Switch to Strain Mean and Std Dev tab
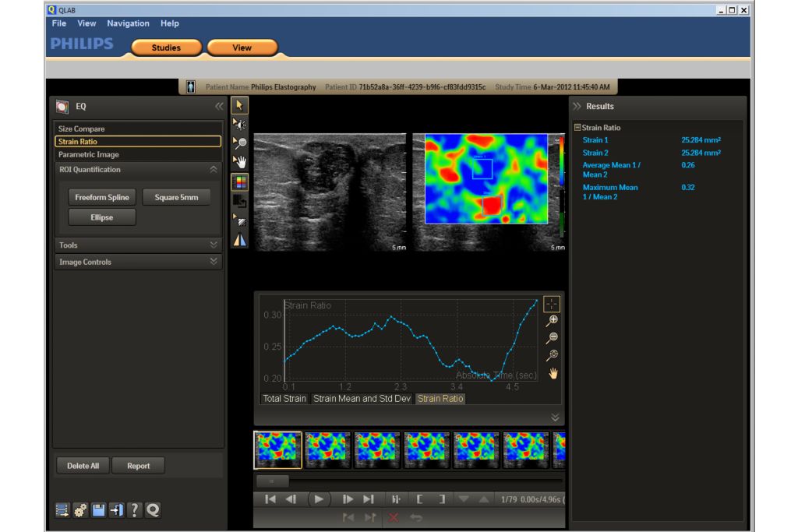The image size is (798, 532). (x=361, y=399)
